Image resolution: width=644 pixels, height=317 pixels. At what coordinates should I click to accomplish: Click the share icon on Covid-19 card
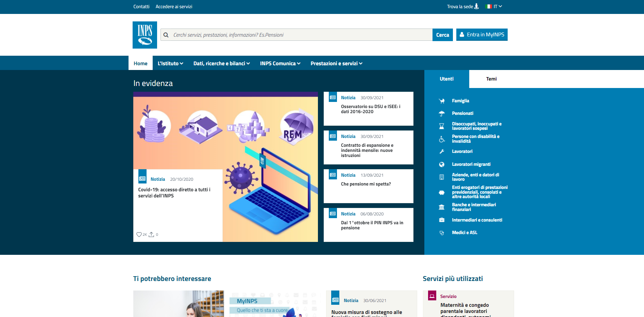pyautogui.click(x=151, y=234)
